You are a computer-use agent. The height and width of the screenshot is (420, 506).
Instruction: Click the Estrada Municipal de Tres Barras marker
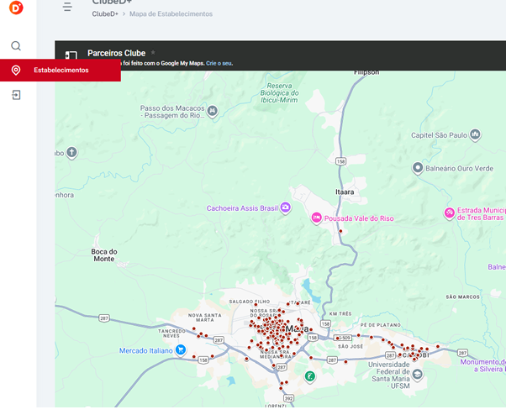click(x=450, y=213)
